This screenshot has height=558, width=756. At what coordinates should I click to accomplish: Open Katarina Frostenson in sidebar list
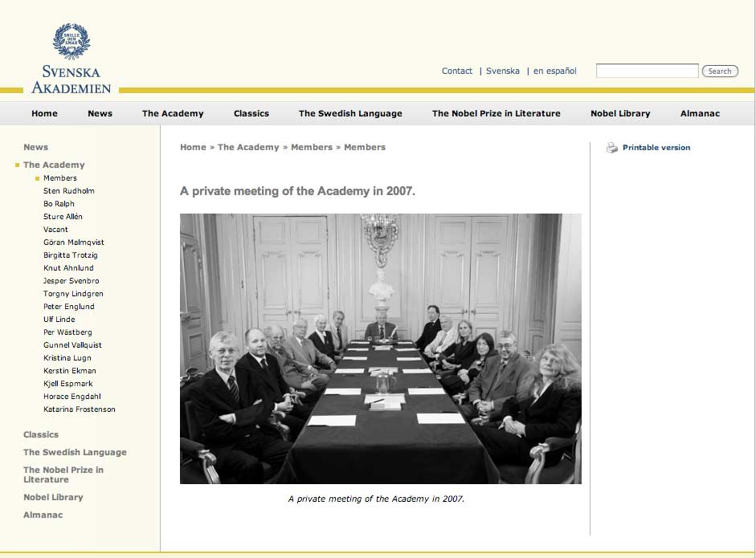(x=80, y=409)
